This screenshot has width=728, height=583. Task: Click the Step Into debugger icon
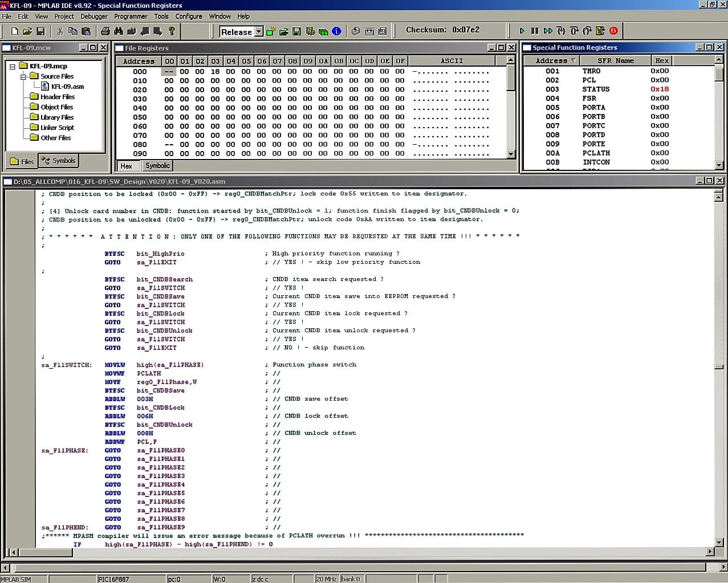click(x=561, y=31)
